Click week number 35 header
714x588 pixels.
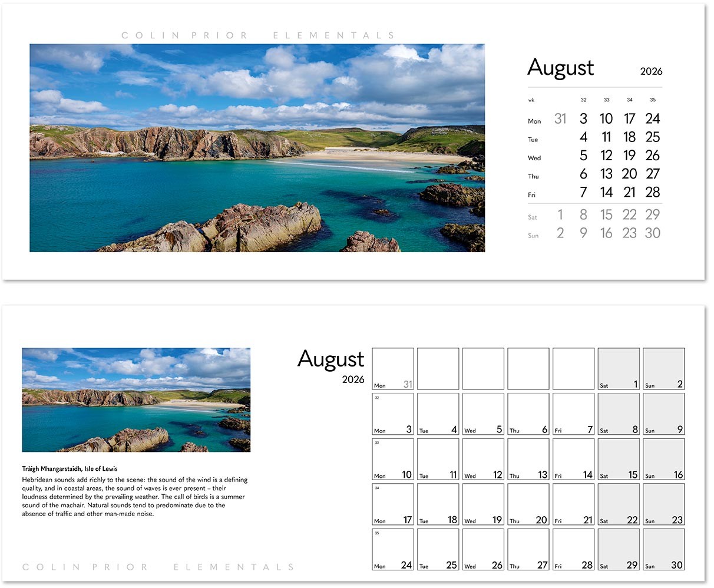click(653, 100)
